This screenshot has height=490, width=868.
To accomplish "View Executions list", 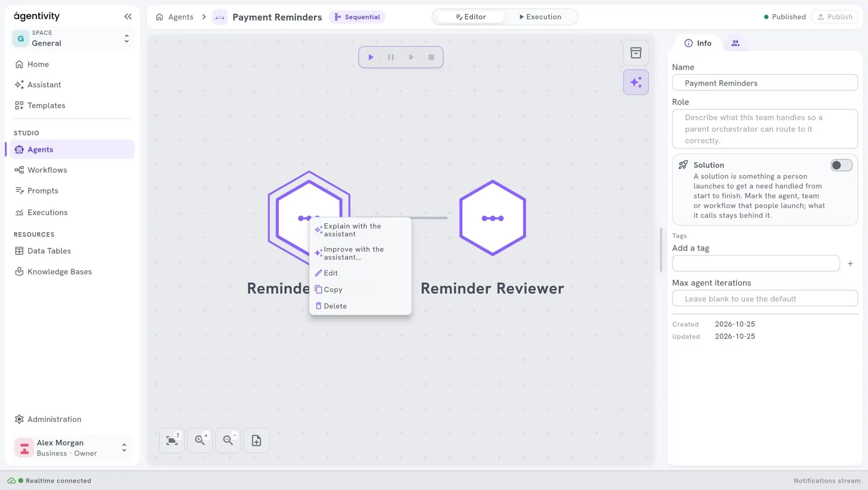I will click(x=72, y=212).
